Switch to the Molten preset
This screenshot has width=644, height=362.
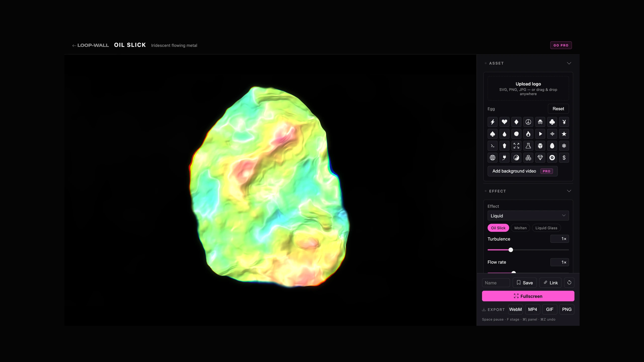pos(520,228)
